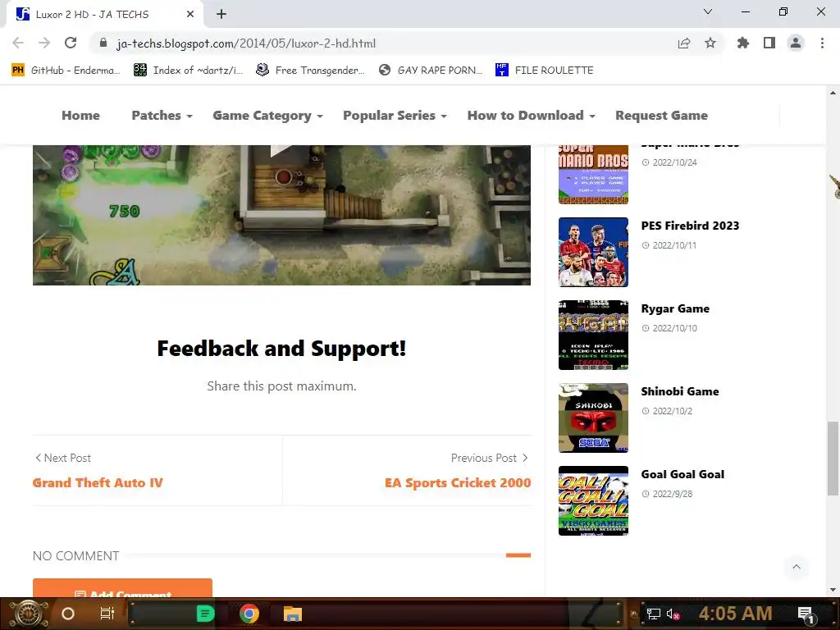This screenshot has height=630, width=840.
Task: Reload the page with the refresh icon
Action: pos(71,43)
